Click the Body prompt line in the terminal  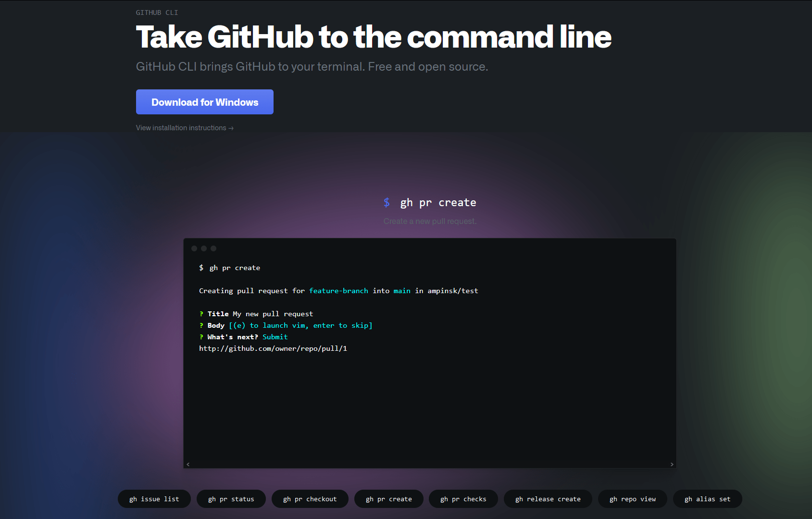tap(286, 325)
